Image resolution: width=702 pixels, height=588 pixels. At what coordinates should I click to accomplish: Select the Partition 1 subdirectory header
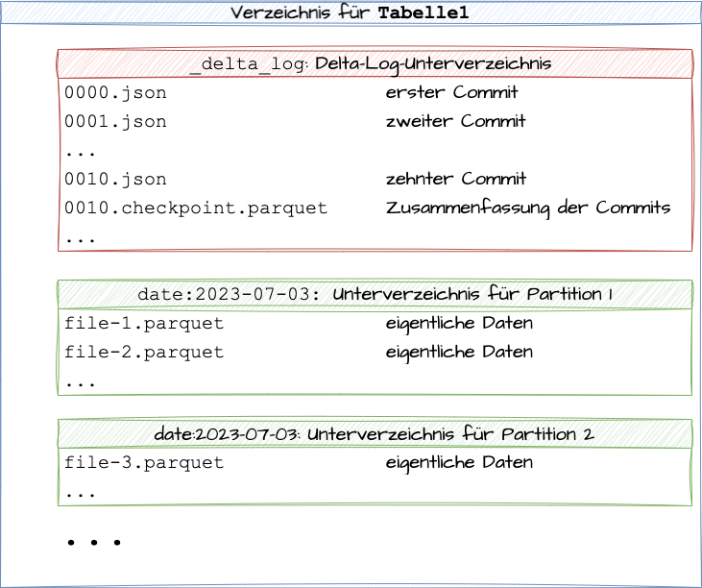pos(375,295)
